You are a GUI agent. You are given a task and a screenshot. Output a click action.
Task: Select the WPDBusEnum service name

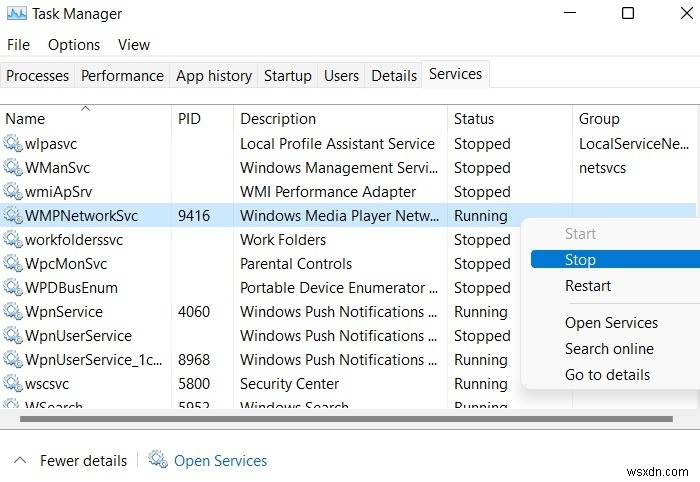pyautogui.click(x=71, y=287)
